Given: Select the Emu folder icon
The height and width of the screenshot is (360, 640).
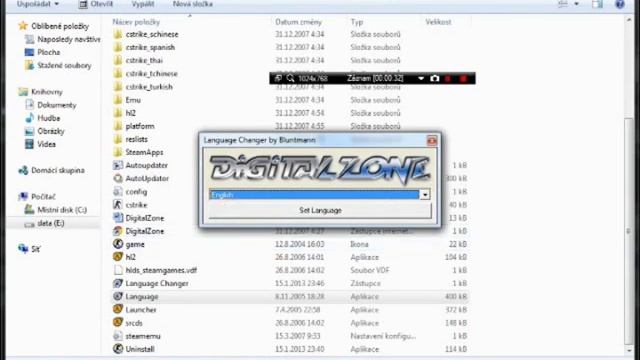Looking at the screenshot, I should (x=118, y=100).
